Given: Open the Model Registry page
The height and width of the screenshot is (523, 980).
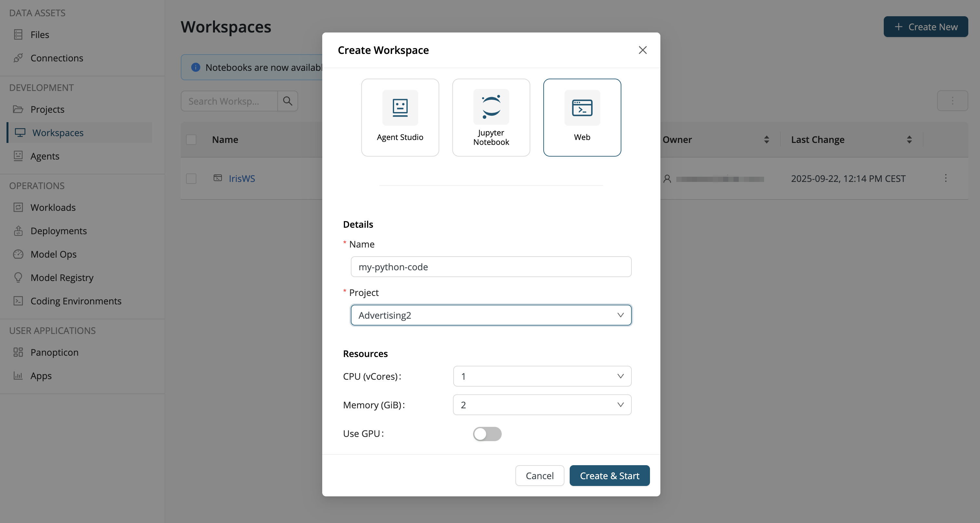Looking at the screenshot, I should point(62,277).
